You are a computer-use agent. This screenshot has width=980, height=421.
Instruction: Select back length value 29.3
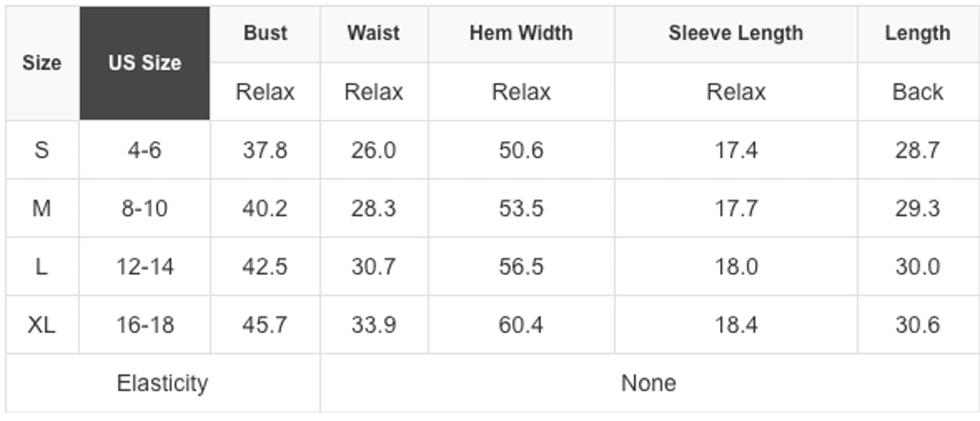(x=917, y=208)
